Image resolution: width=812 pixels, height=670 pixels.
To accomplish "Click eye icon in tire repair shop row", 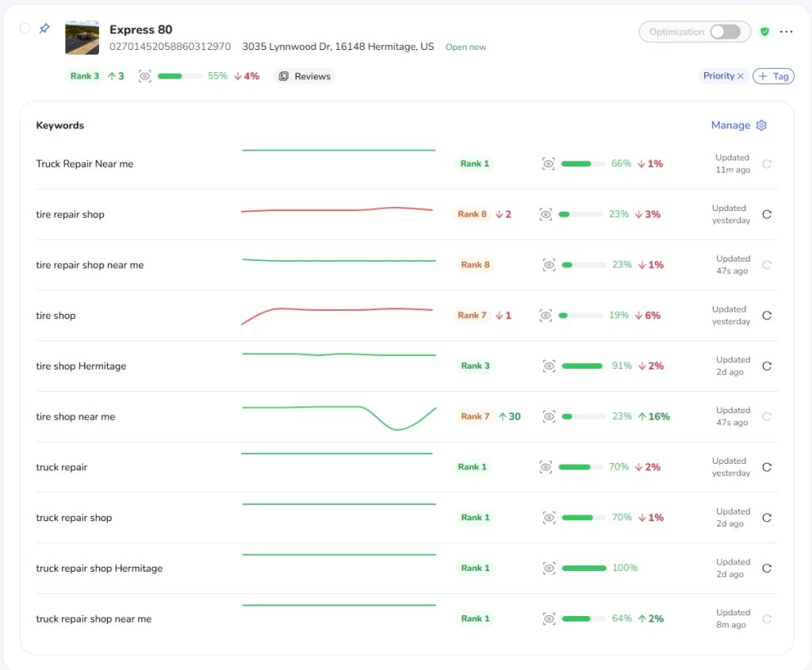I will coord(546,214).
